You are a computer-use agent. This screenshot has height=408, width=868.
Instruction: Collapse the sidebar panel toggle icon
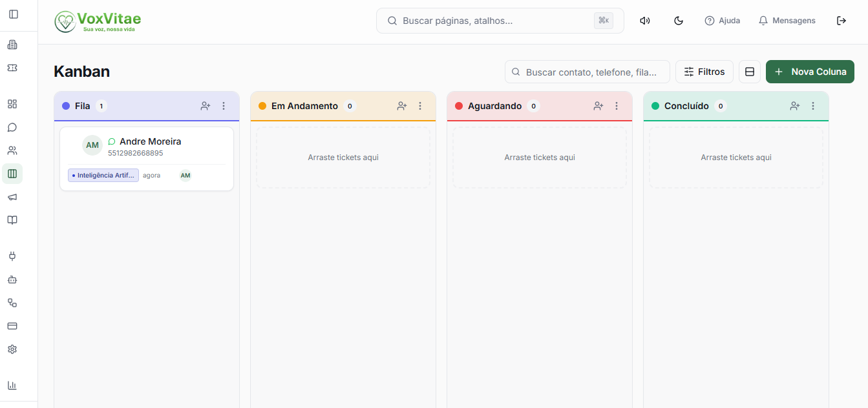click(14, 14)
